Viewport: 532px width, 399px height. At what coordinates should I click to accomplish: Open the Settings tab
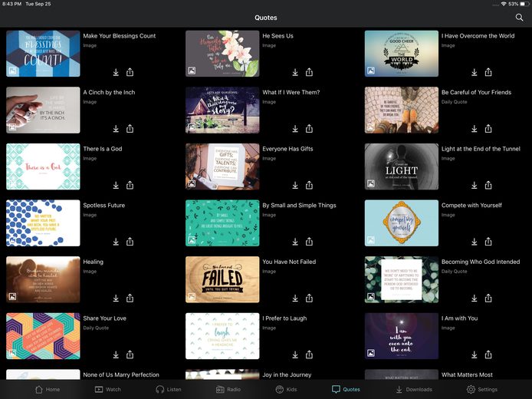(x=481, y=389)
